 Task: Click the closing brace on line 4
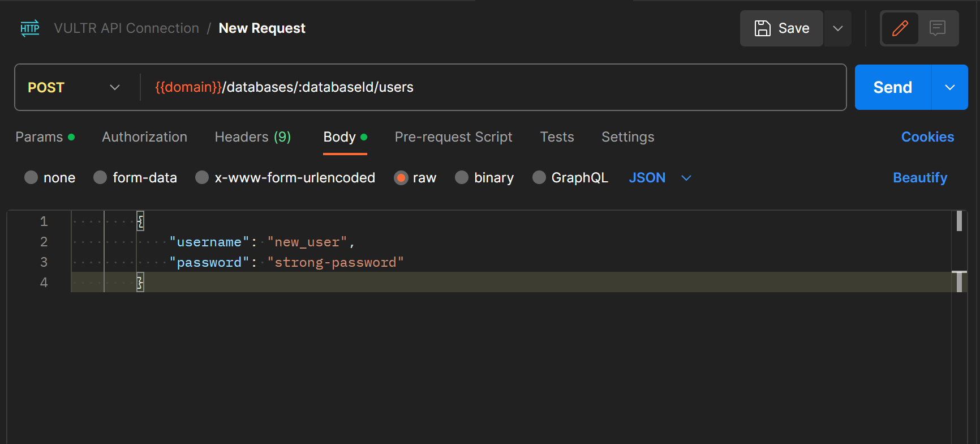tap(140, 282)
